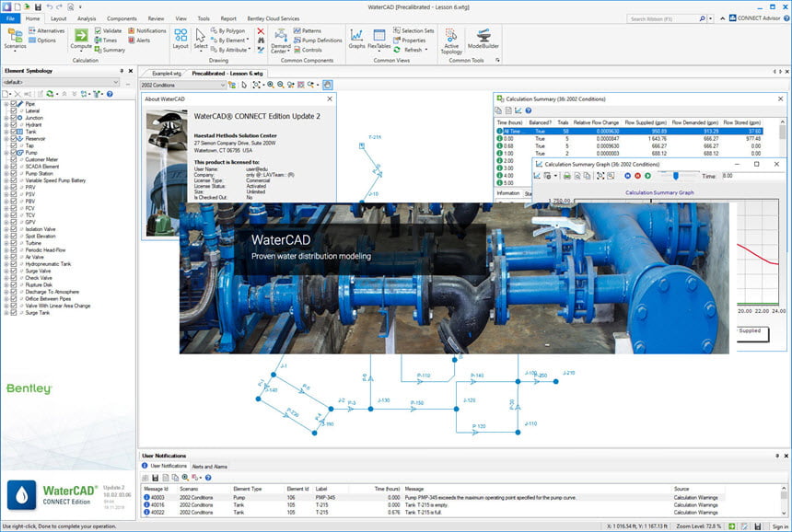Open the Components ribbon tab
This screenshot has height=532, width=792.
[122, 18]
